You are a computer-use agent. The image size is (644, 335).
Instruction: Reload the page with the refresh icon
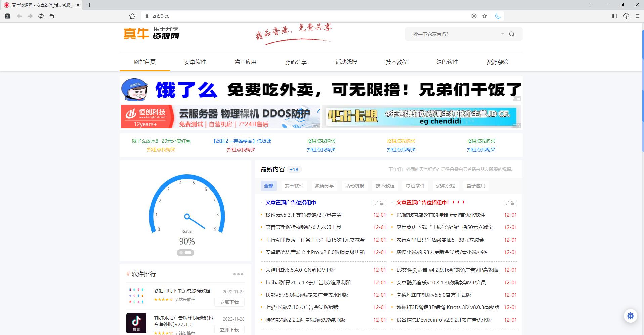click(x=41, y=16)
